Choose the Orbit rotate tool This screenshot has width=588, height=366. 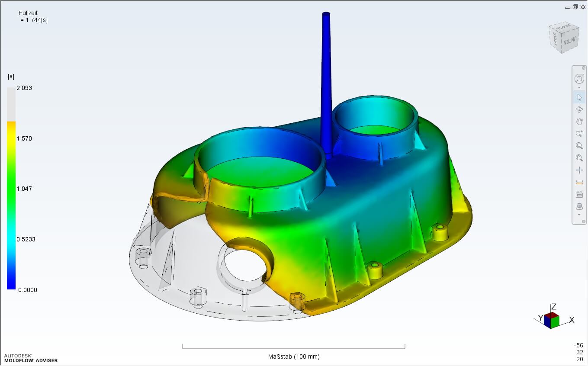(579, 109)
